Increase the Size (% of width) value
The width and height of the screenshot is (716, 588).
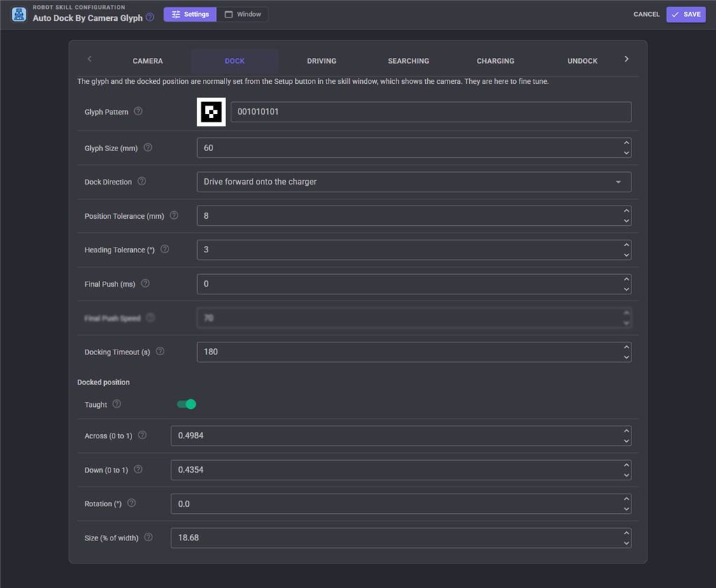click(626, 533)
